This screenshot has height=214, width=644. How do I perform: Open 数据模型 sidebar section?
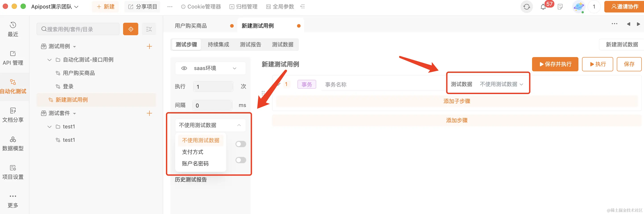[x=13, y=144]
